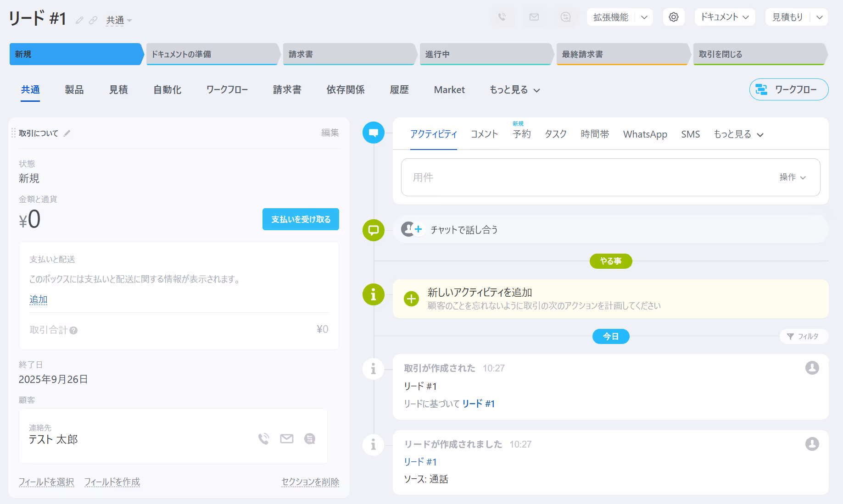This screenshot has height=504, width=843.
Task: Expand the 拡張機能 dropdown arrow
Action: coord(644,17)
